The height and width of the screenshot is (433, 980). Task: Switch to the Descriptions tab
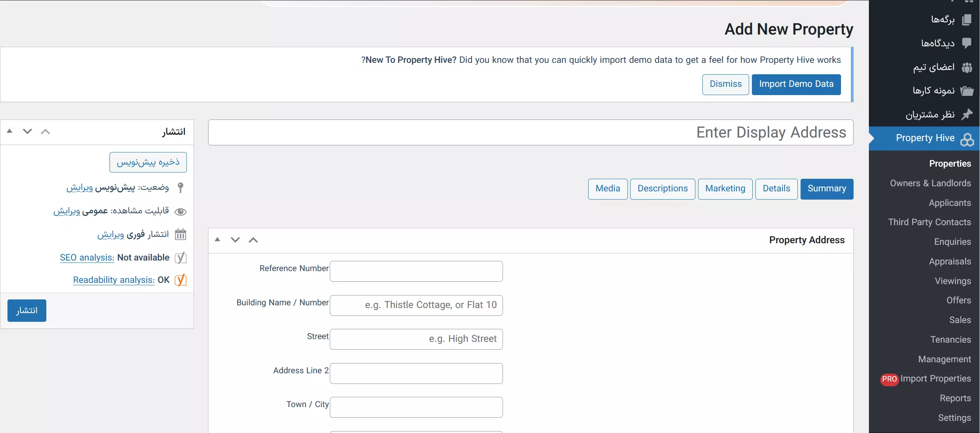tap(663, 189)
